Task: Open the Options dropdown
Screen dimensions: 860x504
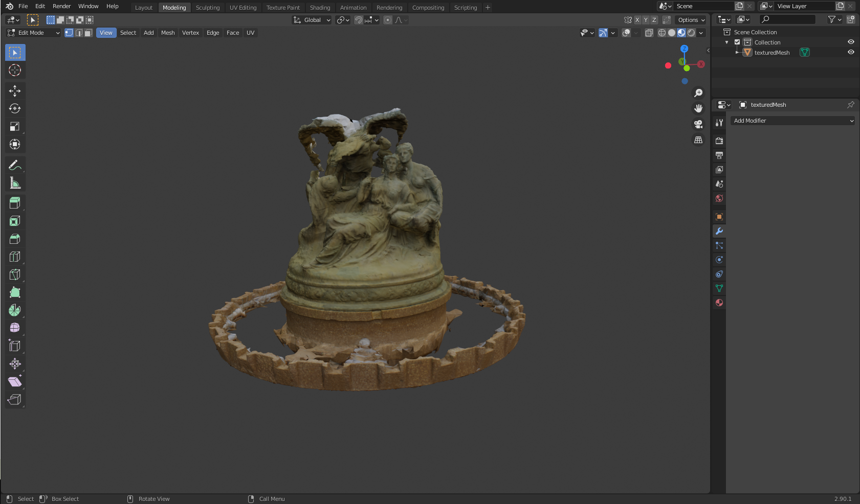Action: [691, 20]
